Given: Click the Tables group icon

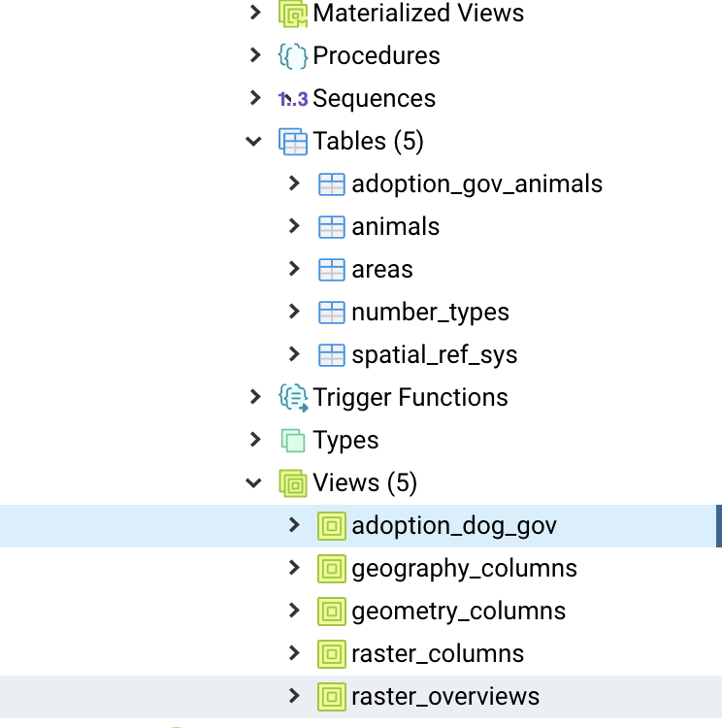Looking at the screenshot, I should click(293, 142).
